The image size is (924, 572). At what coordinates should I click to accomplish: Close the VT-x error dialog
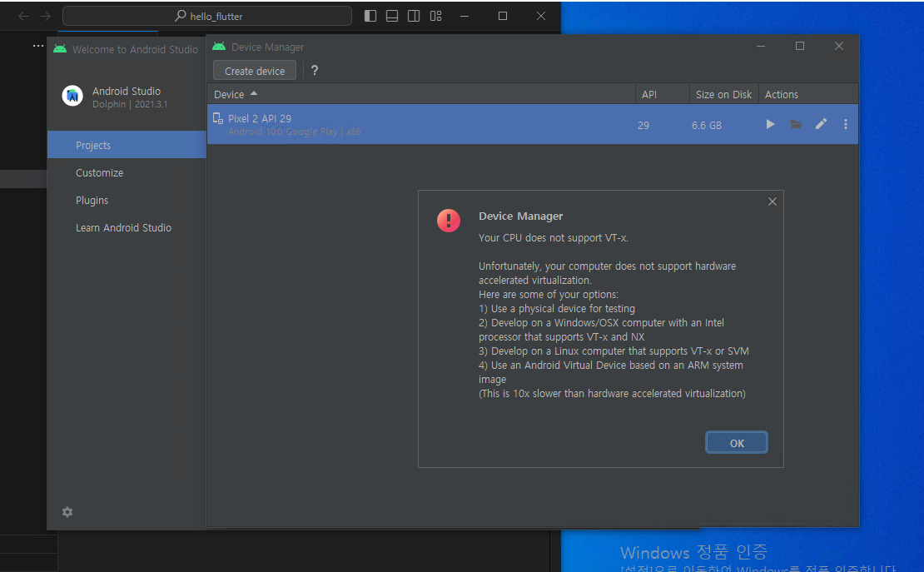(772, 201)
